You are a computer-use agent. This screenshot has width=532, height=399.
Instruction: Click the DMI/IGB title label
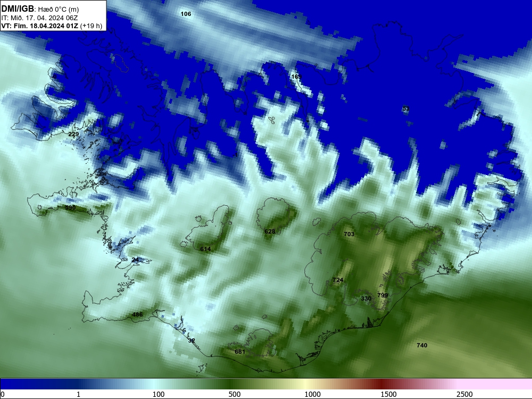pos(18,9)
